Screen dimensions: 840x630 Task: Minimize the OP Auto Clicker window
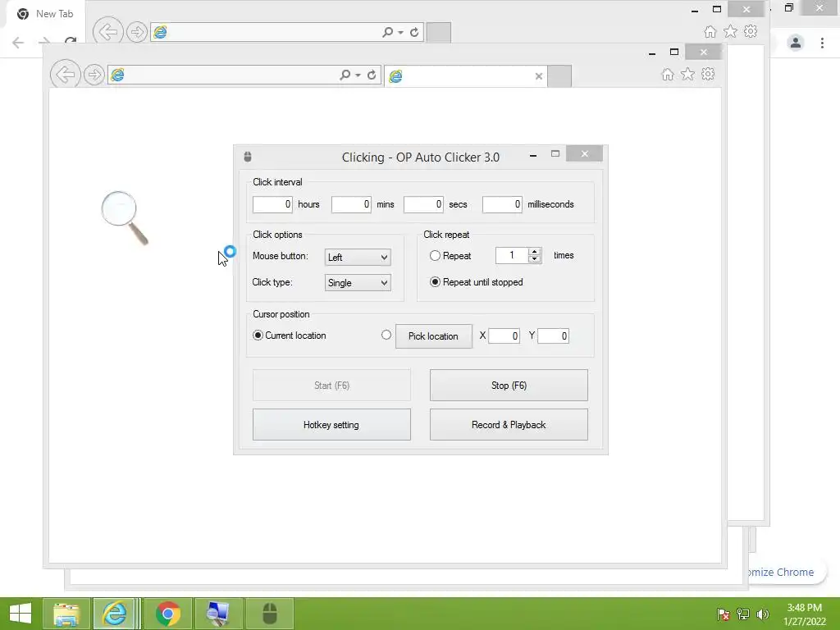pyautogui.click(x=533, y=155)
